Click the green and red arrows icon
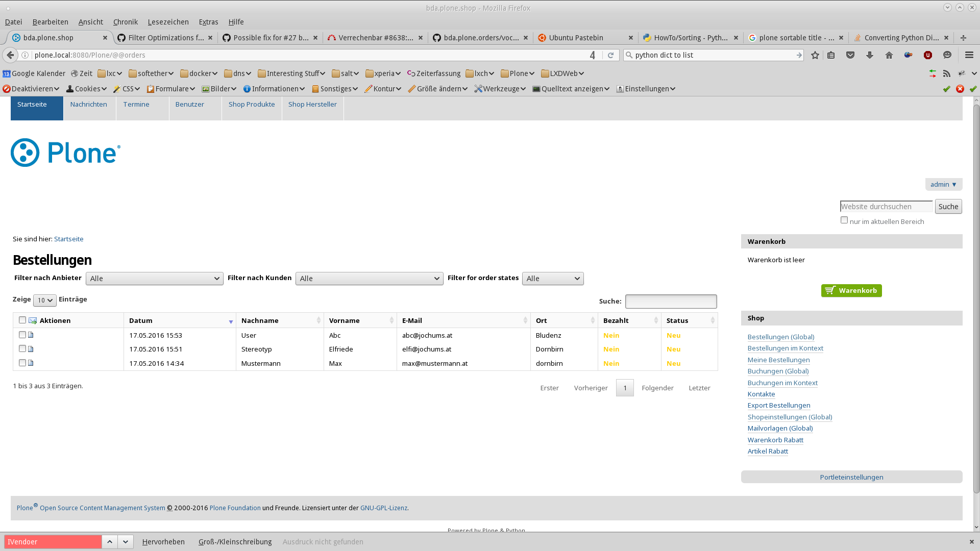The height and width of the screenshot is (551, 980). [933, 73]
